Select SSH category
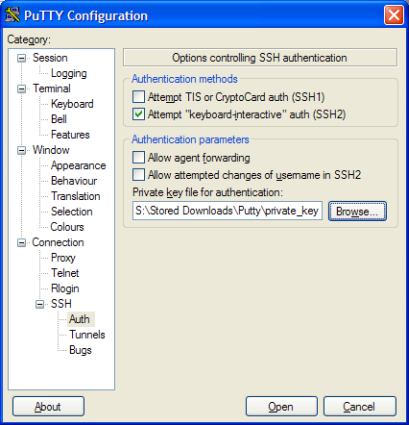 tap(61, 304)
